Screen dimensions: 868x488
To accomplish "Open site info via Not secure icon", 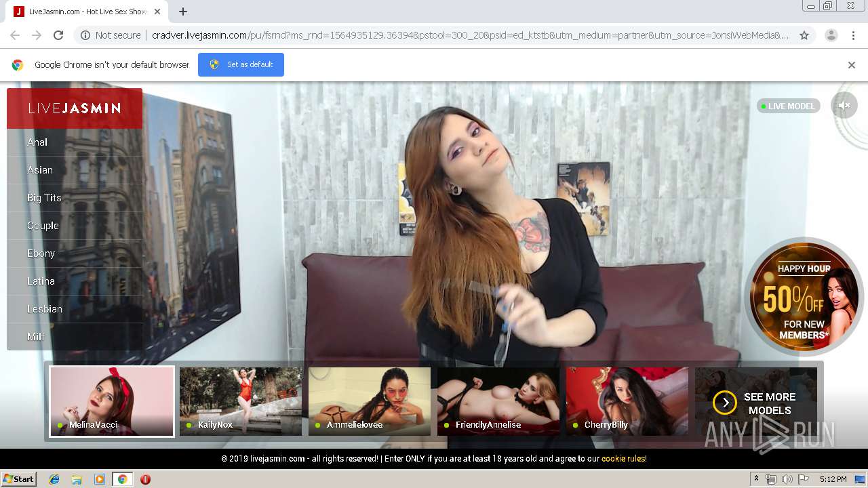I will point(85,35).
